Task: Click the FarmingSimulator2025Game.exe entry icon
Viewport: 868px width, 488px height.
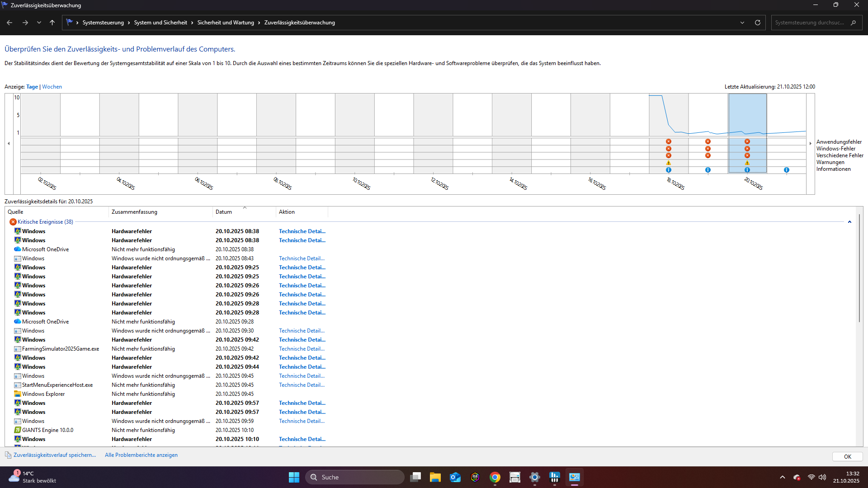Action: [x=17, y=349]
